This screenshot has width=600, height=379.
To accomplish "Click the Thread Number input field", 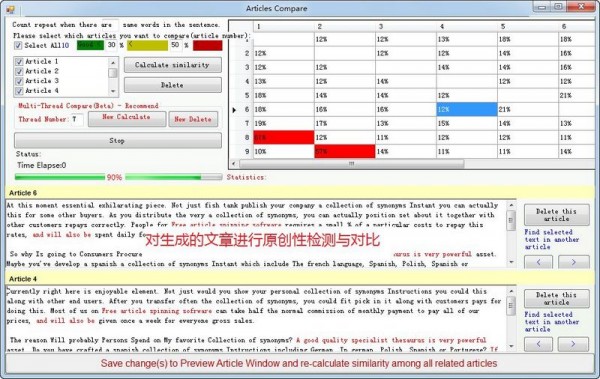I will (77, 119).
